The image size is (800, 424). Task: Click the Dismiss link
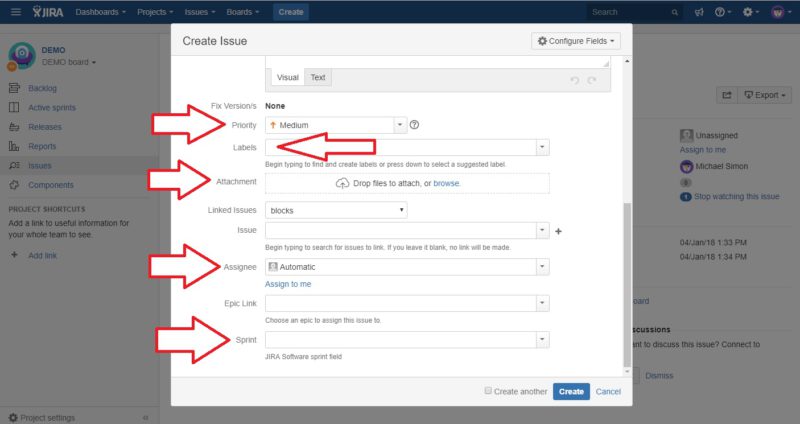[659, 376]
